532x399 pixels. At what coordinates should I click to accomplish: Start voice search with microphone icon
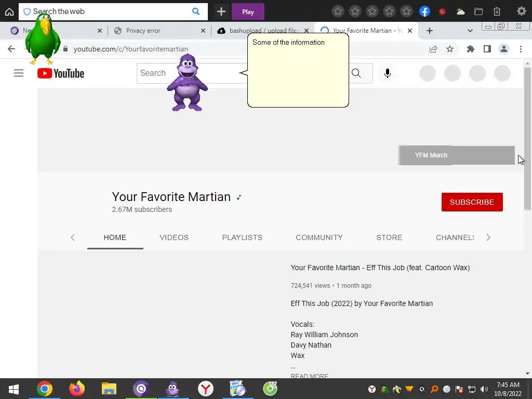click(388, 73)
